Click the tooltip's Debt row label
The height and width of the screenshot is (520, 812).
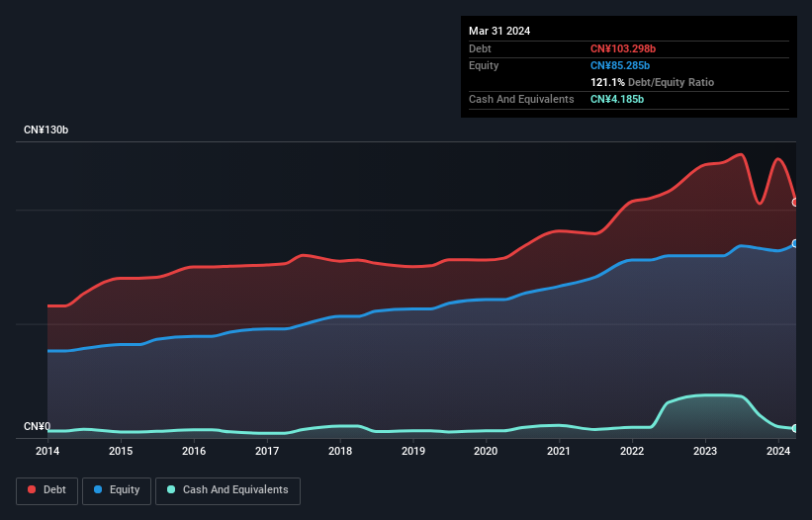pyautogui.click(x=480, y=48)
